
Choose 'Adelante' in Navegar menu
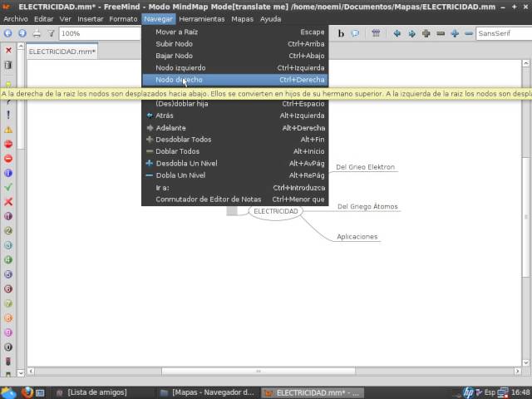tap(234, 128)
